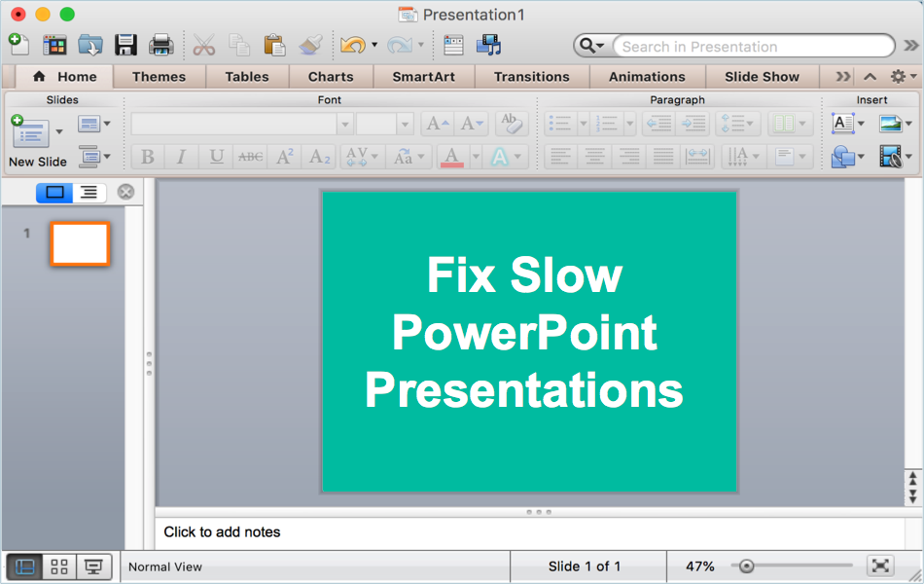Toggle underline formatting
924x584 pixels.
point(216,157)
